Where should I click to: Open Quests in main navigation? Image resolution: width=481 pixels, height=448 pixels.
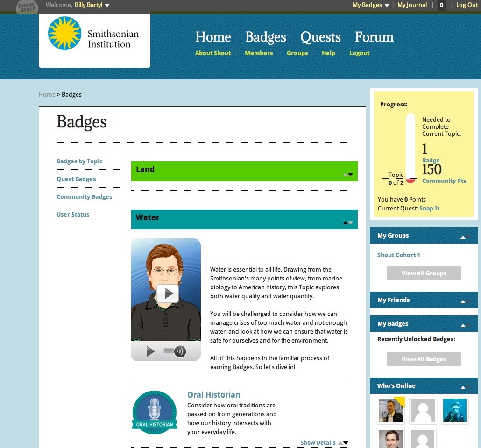tap(320, 37)
